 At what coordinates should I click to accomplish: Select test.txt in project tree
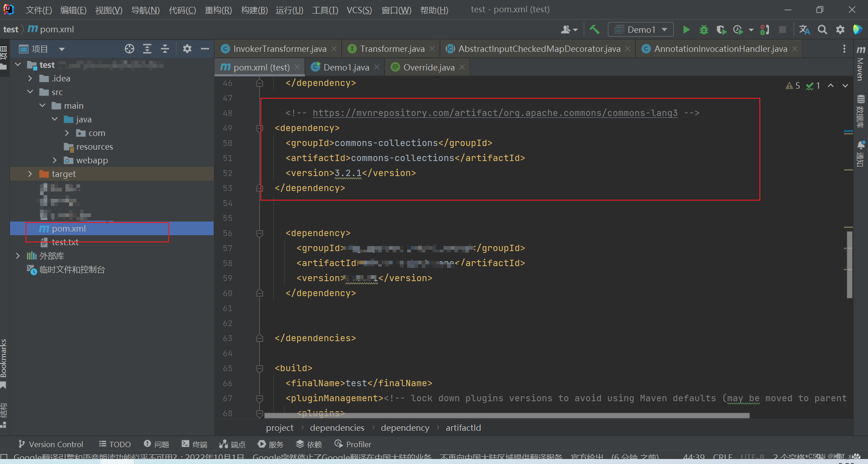(65, 242)
